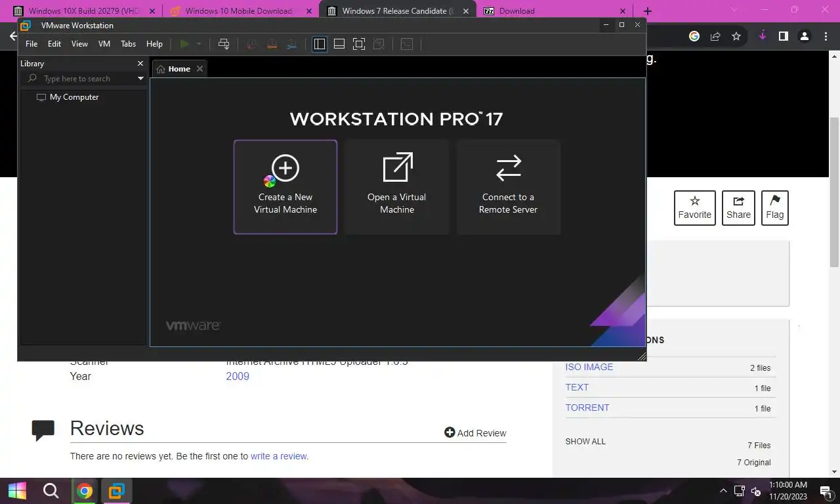840x504 pixels.
Task: Click the Share this page icon in Chrome
Action: [x=715, y=36]
